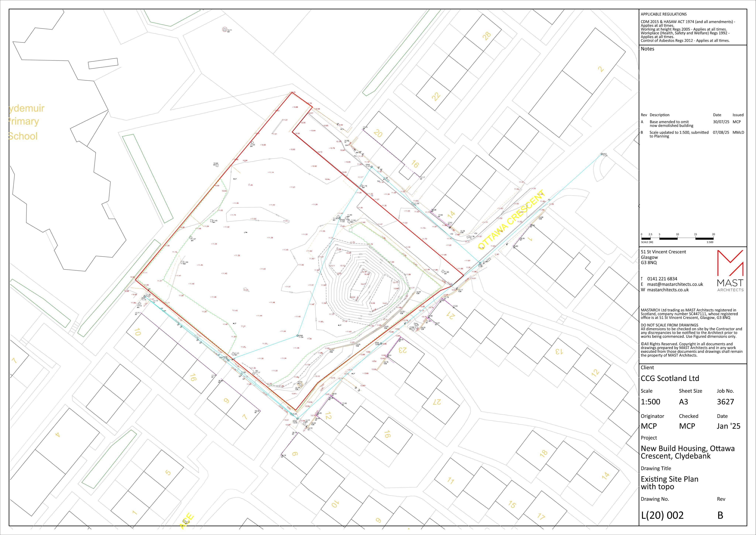Click house number 27 on the plan
This screenshot has width=756, height=535.
click(x=437, y=402)
